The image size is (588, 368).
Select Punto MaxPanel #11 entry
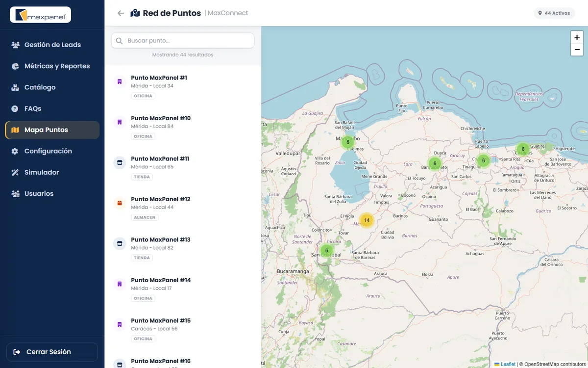(183, 167)
